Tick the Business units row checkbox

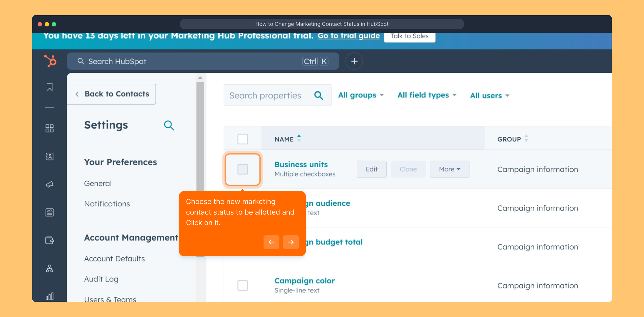coord(243,169)
